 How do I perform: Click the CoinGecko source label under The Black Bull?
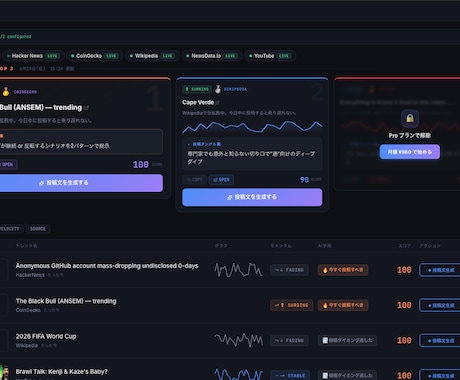28,310
